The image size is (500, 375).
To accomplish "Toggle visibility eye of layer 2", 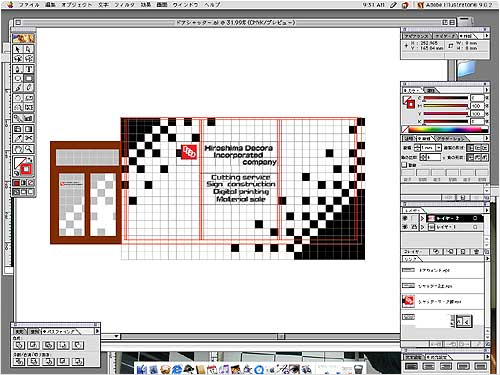I will 405,218.
